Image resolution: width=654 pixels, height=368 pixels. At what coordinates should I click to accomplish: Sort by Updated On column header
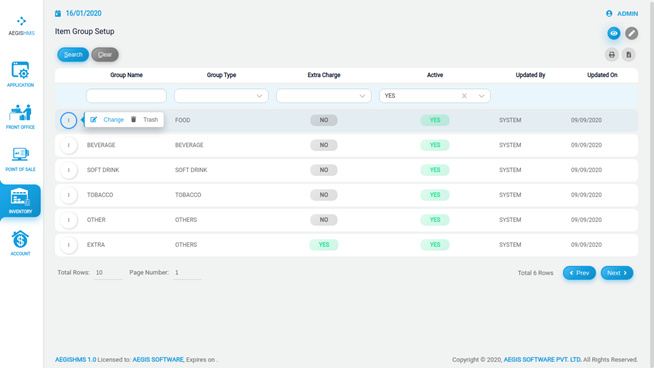(602, 75)
